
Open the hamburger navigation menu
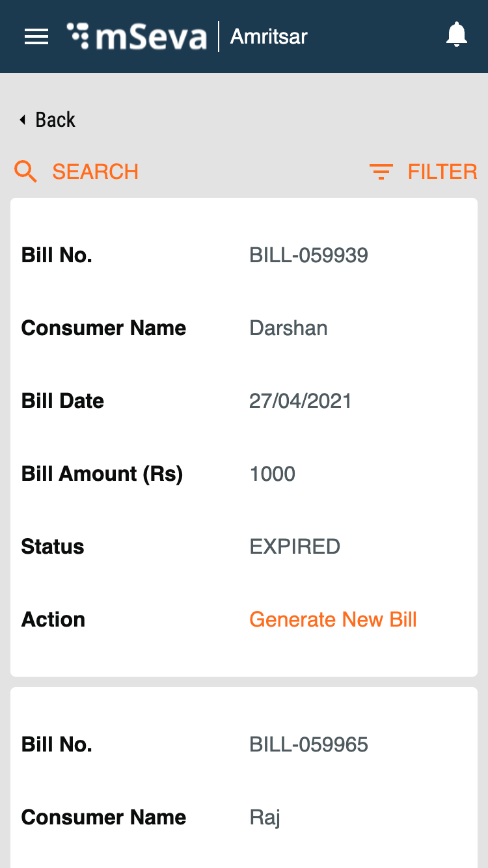coord(36,36)
